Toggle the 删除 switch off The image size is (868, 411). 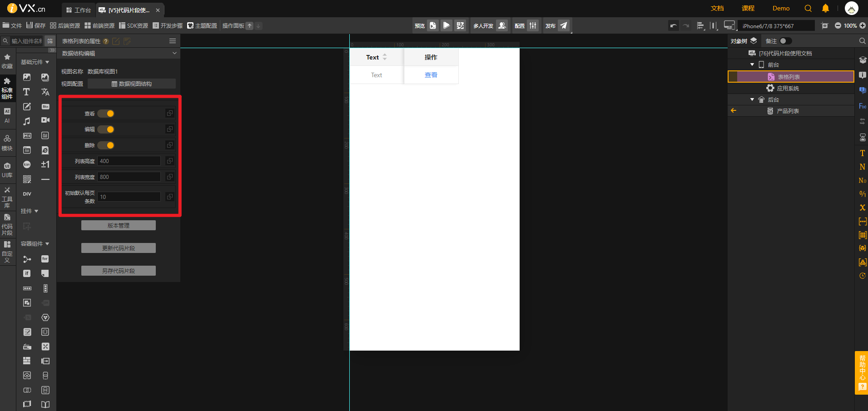[x=106, y=145]
